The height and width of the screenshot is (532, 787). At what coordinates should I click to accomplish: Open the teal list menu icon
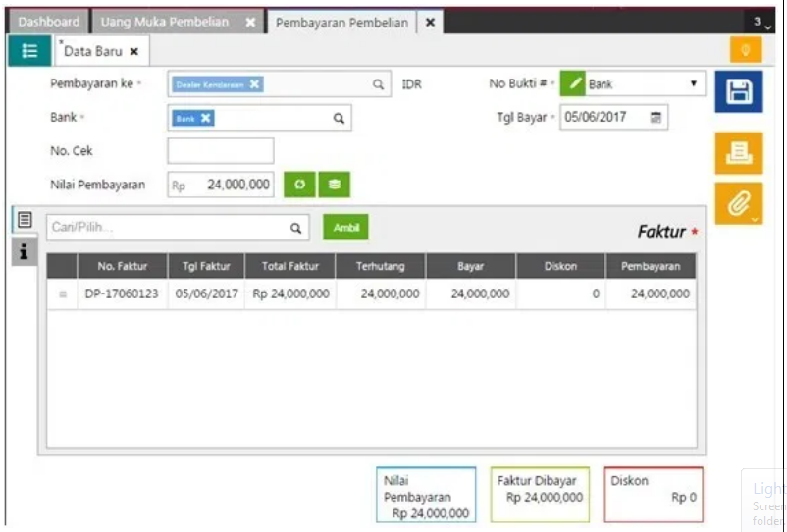coord(29,51)
